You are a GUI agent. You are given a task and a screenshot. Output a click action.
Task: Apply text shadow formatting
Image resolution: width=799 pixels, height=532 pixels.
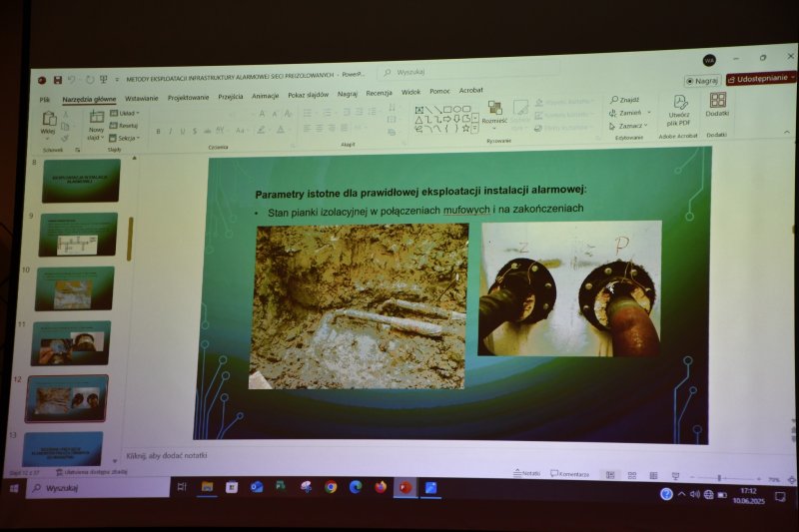click(195, 132)
